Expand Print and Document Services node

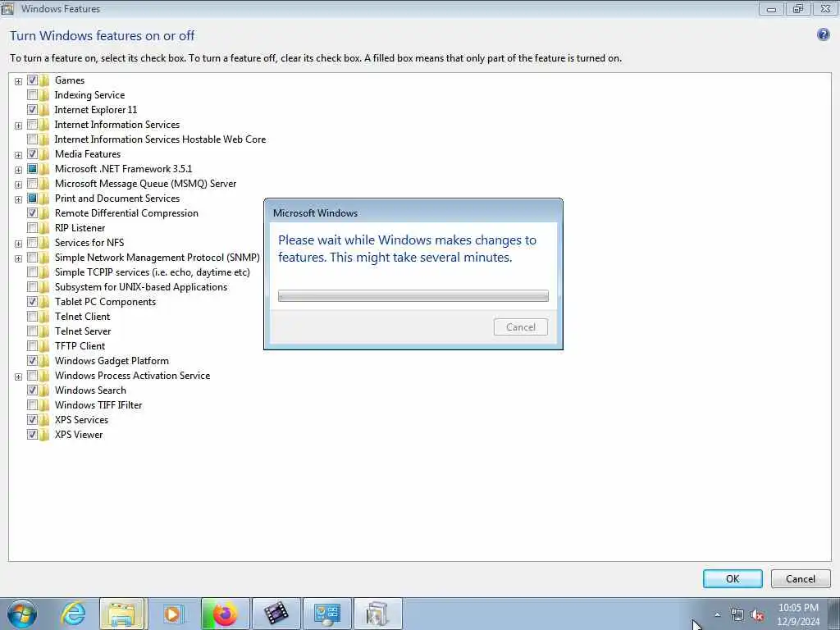coord(18,200)
